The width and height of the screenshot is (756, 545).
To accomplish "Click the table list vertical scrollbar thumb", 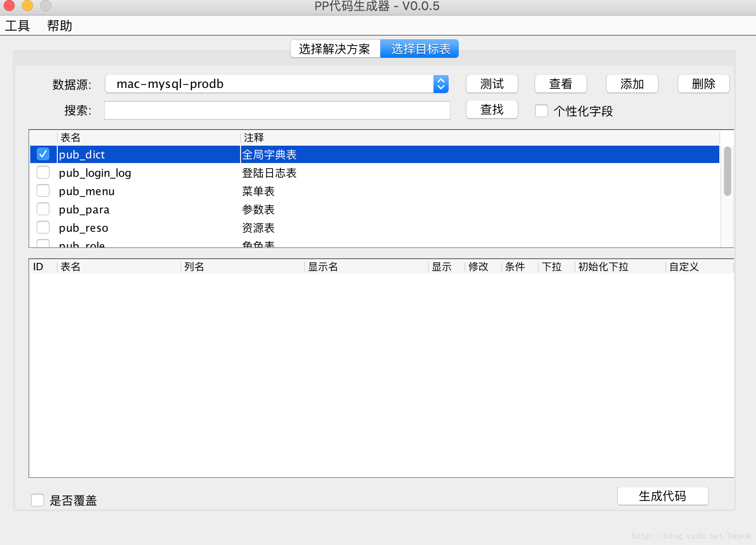I will point(728,171).
